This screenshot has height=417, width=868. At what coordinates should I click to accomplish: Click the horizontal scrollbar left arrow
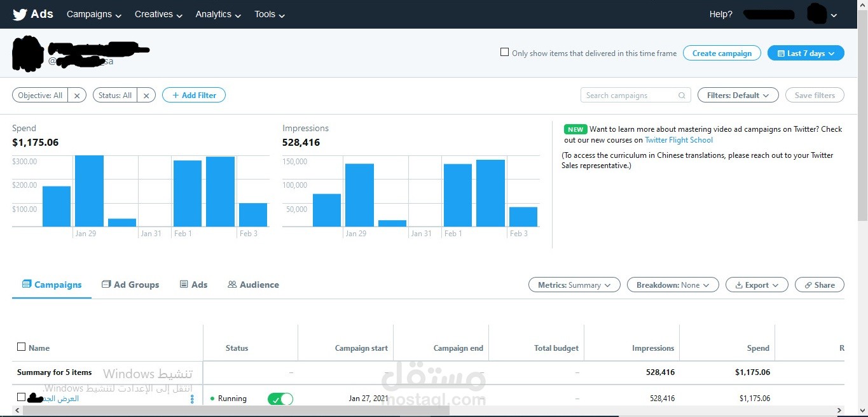coord(16,411)
